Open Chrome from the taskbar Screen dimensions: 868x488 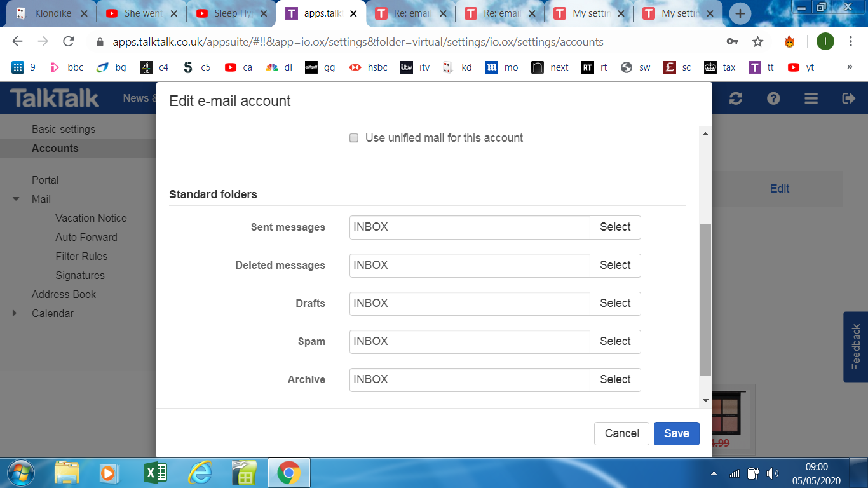click(x=290, y=473)
